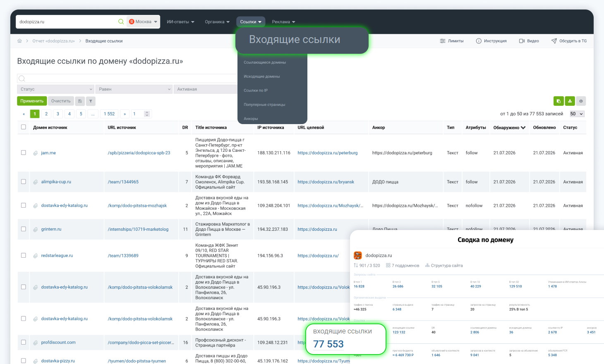604x364 pixels.
Task: Check the row checkbox for dostavka-pizzy.ru
Action: click(24, 361)
